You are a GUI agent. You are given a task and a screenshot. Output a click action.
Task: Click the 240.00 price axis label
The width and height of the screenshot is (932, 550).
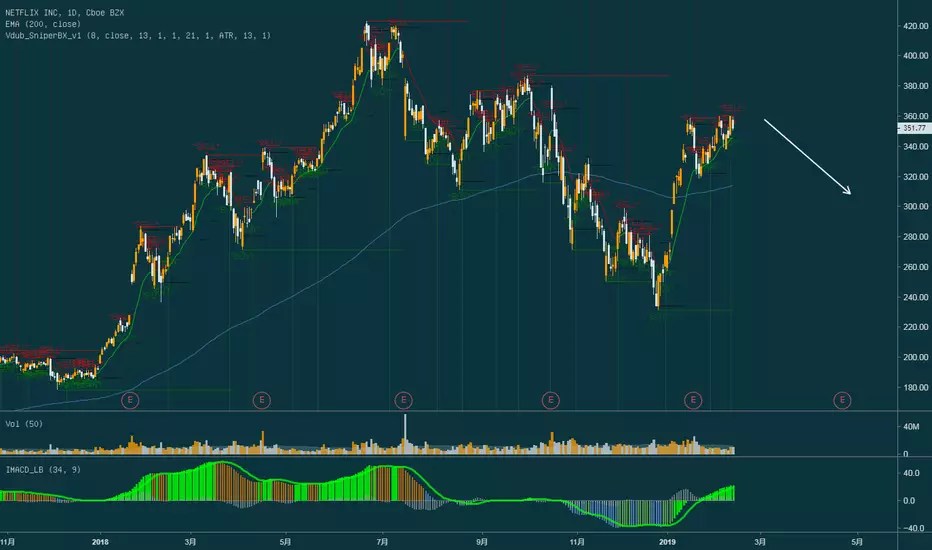(915, 297)
